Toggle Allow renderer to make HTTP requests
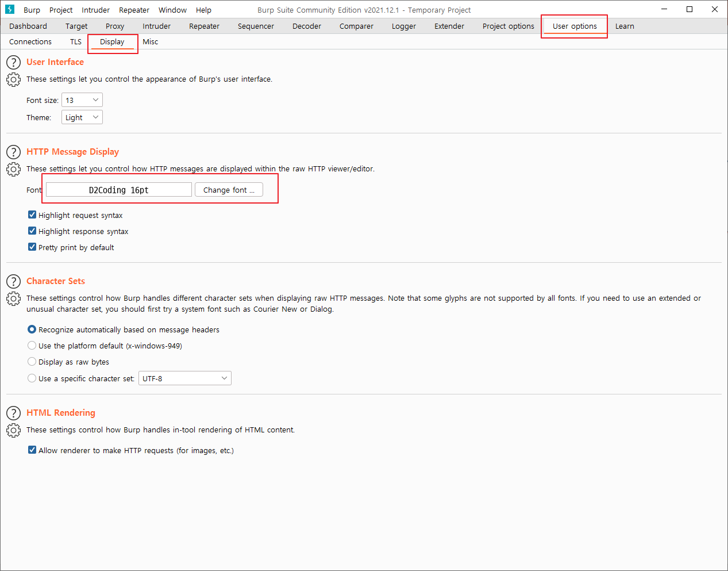 pos(32,450)
